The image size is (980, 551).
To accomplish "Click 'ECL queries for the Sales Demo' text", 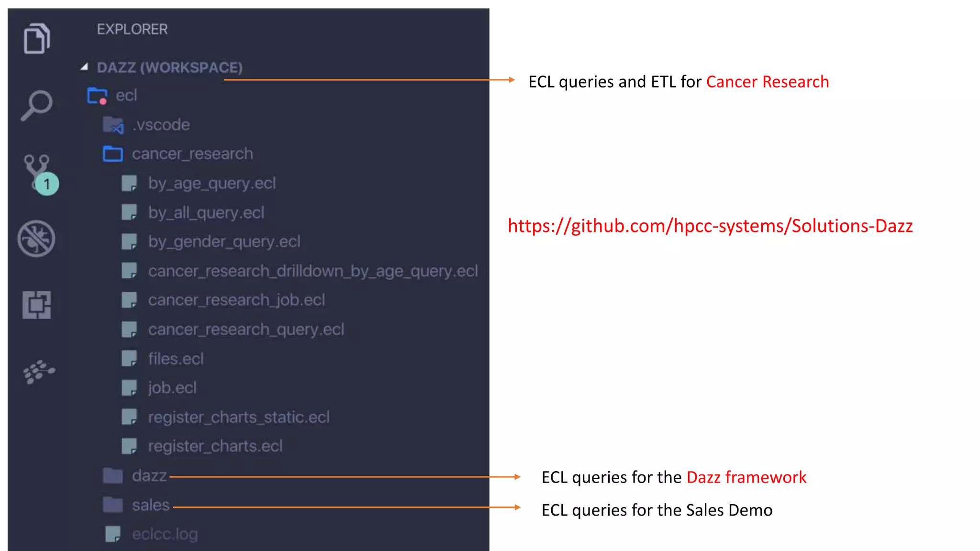I will click(x=657, y=510).
